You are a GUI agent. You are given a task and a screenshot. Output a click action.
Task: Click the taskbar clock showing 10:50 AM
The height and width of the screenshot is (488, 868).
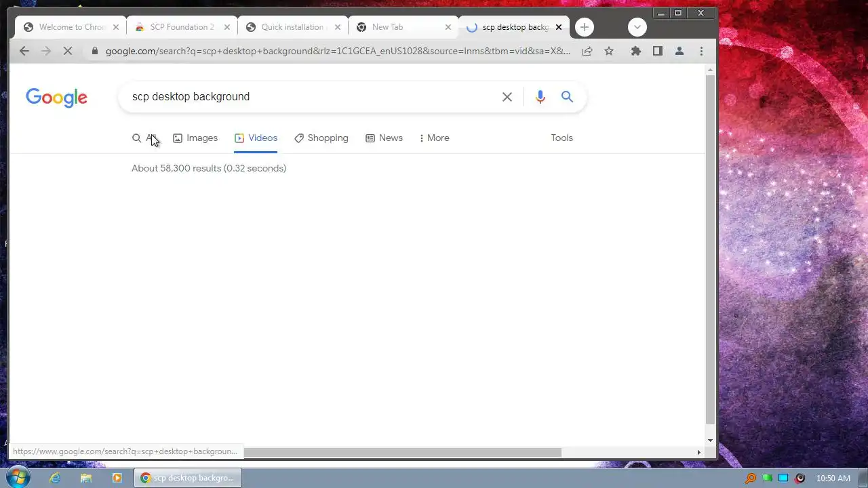[x=833, y=479]
